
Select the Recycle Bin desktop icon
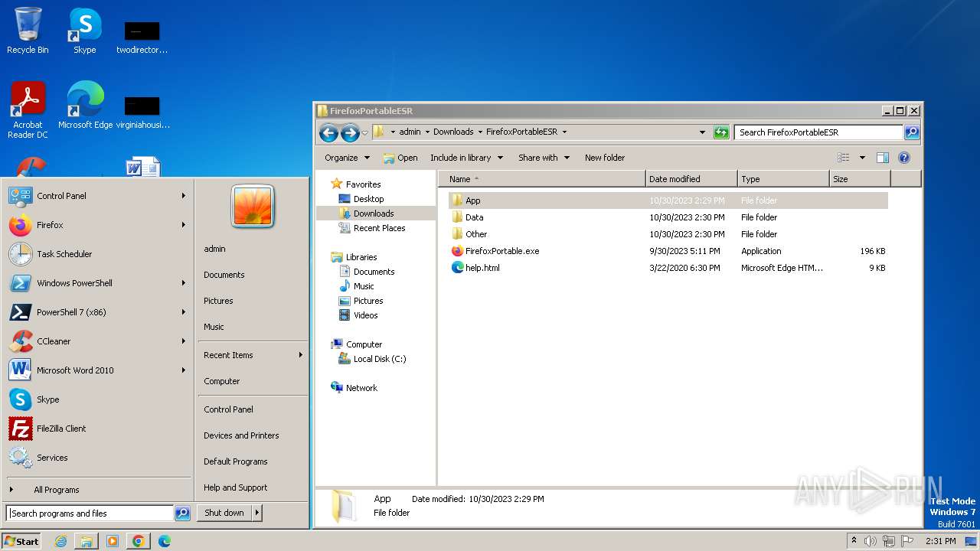tap(28, 31)
